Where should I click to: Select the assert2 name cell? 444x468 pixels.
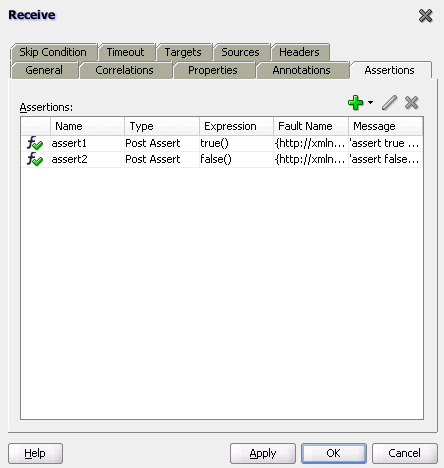[87, 159]
